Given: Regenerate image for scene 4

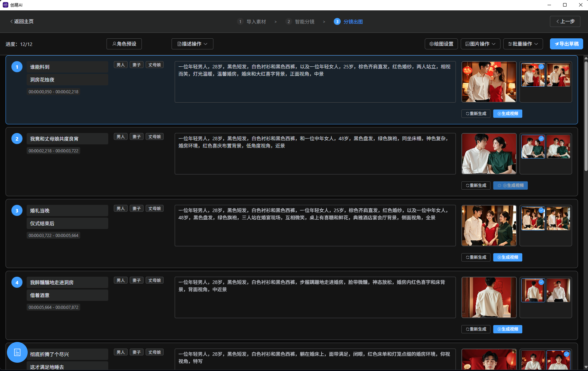Looking at the screenshot, I should (x=476, y=329).
